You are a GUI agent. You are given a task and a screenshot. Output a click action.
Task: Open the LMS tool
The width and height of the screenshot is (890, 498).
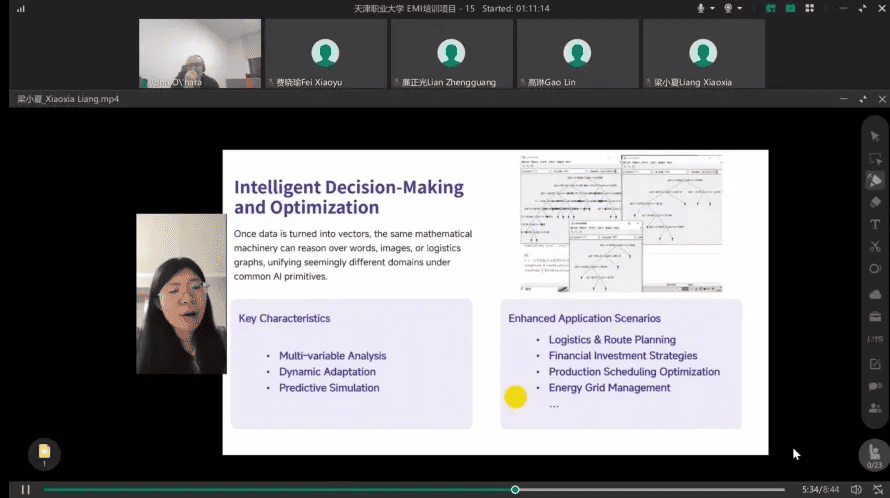pos(875,339)
